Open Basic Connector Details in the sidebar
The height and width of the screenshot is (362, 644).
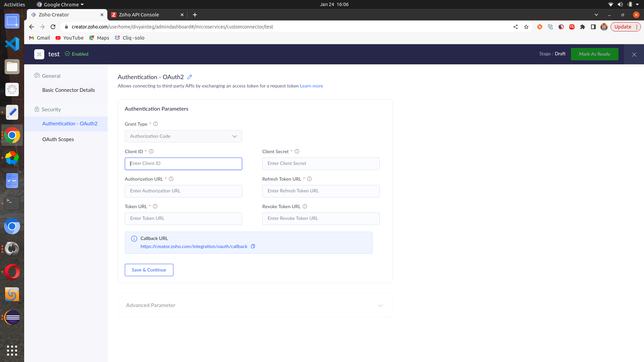68,90
